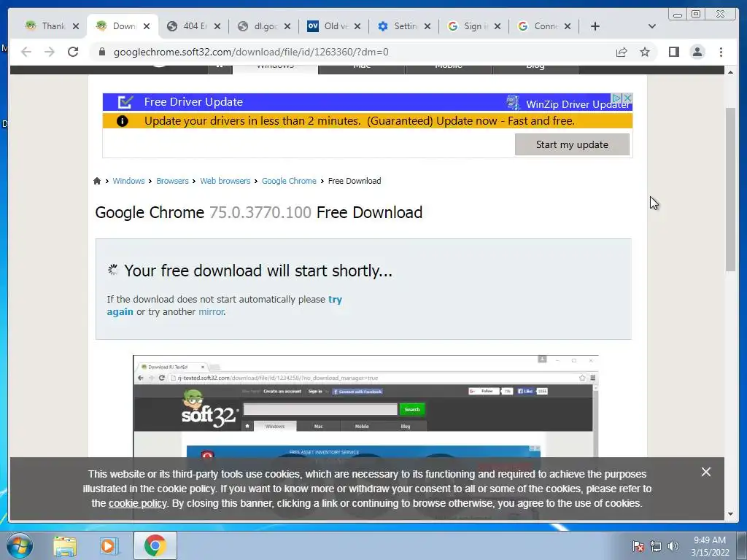Viewport: 747px width, 560px height.
Task: Bookmark this page with the star icon
Action: coord(645,52)
